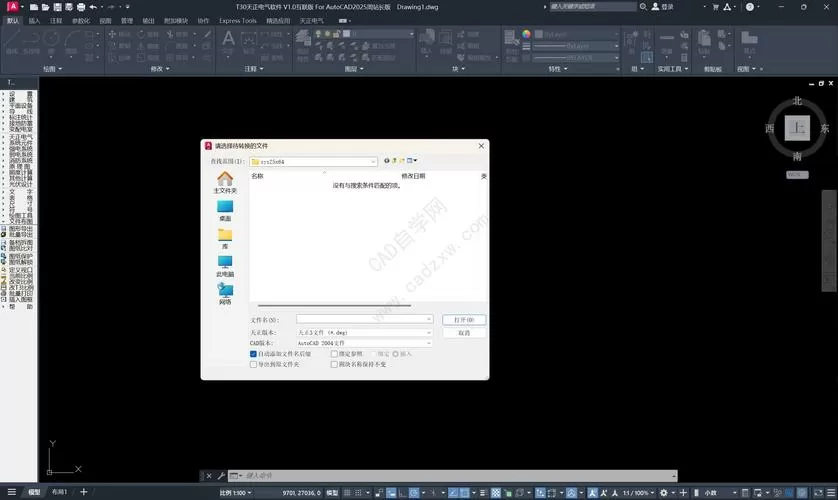Viewport: 838px width, 500px height.
Task: Toggle the 模型 model space status button
Action: pos(332,493)
